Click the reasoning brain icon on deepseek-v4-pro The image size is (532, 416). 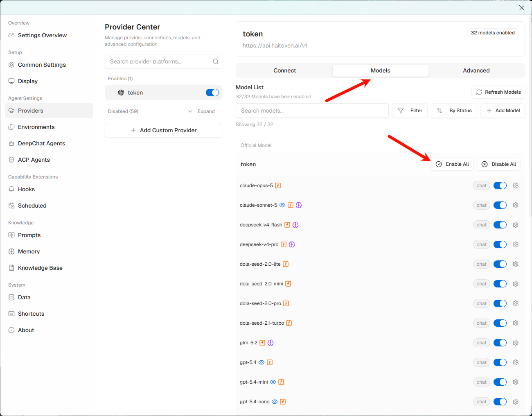click(x=292, y=244)
